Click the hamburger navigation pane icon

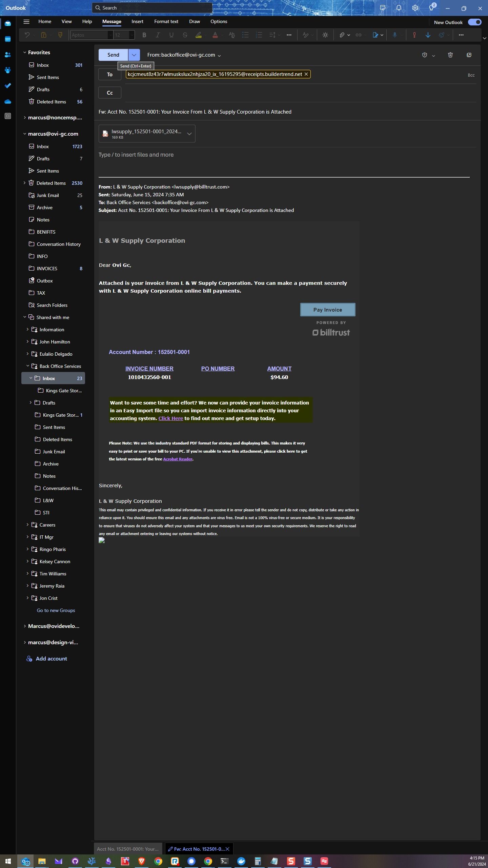tap(26, 22)
